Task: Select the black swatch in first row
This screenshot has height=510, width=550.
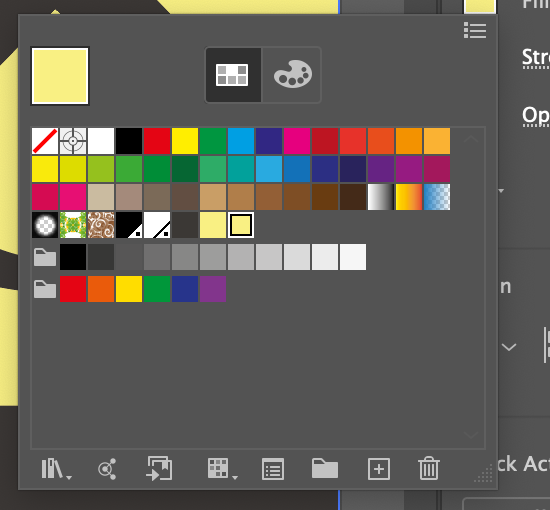Action: (129, 141)
